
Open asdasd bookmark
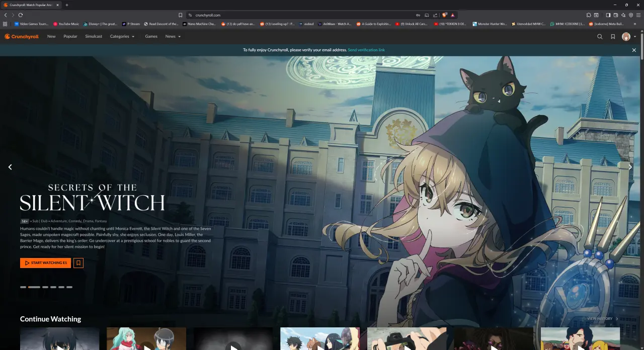[x=306, y=24]
